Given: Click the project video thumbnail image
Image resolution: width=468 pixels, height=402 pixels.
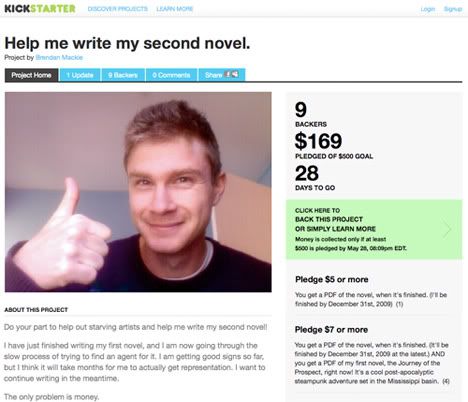Looking at the screenshot, I should pos(138,192).
